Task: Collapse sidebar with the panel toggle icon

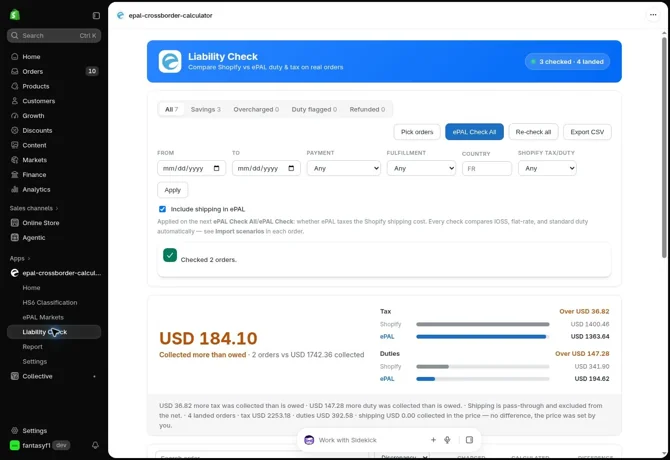Action: tap(96, 15)
